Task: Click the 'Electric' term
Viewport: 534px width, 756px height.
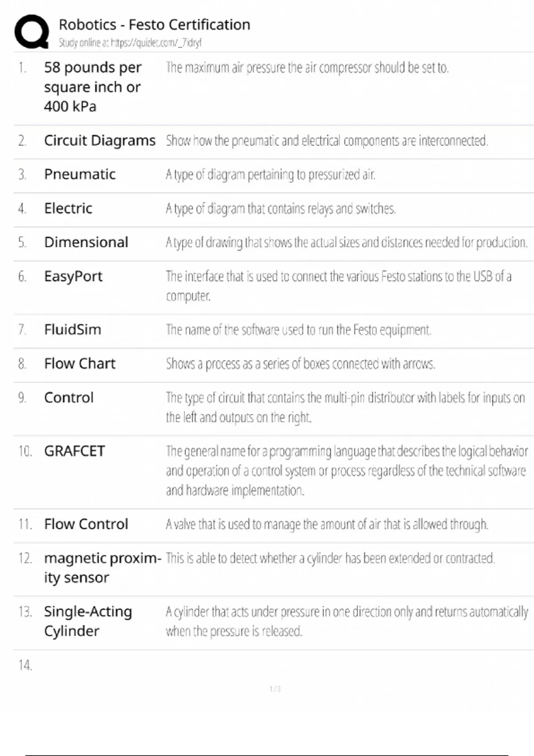Action: coord(68,208)
